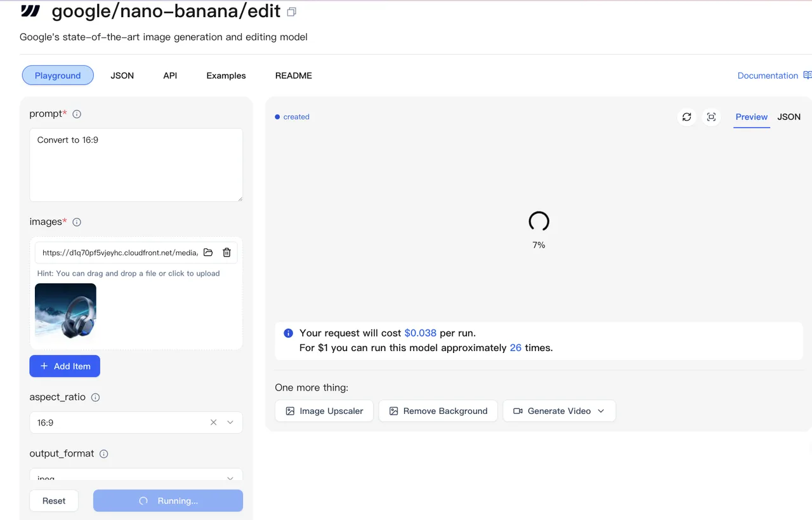This screenshot has width=812, height=520.
Task: Click the prompt info icon
Action: pyautogui.click(x=77, y=114)
